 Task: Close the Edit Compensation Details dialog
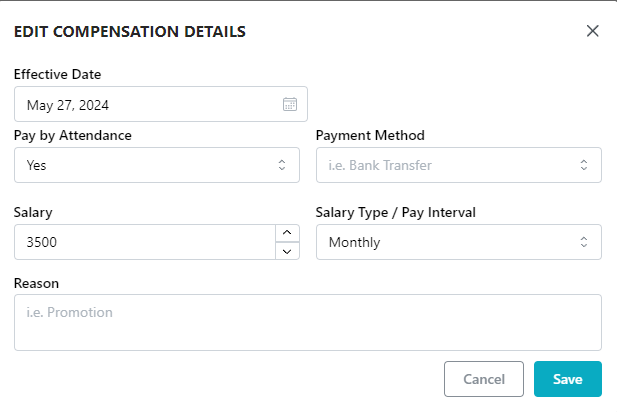592,31
